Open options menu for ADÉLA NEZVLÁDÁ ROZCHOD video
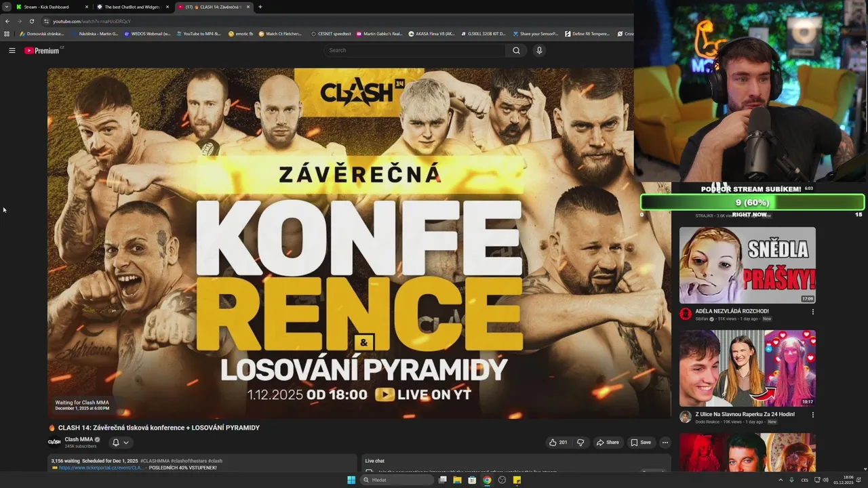The height and width of the screenshot is (488, 868). click(812, 312)
